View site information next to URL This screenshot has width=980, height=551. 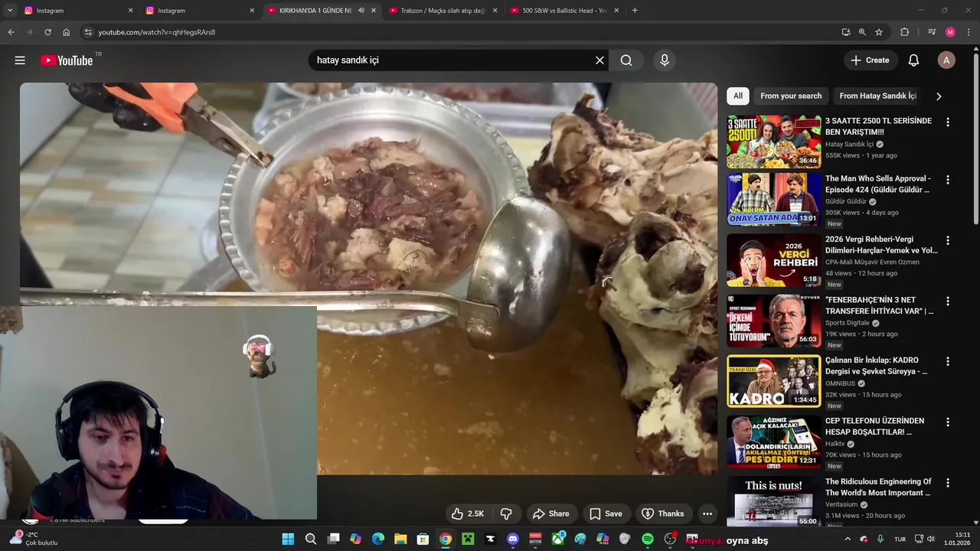coord(88,32)
